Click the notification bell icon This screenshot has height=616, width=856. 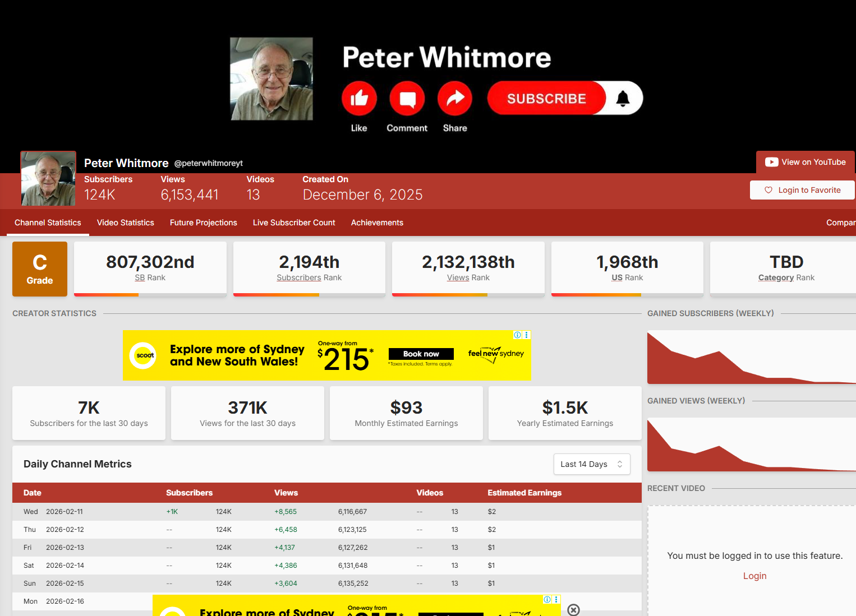(x=623, y=99)
